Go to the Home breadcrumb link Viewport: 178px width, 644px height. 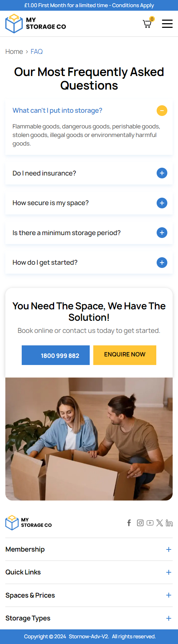coord(14,52)
